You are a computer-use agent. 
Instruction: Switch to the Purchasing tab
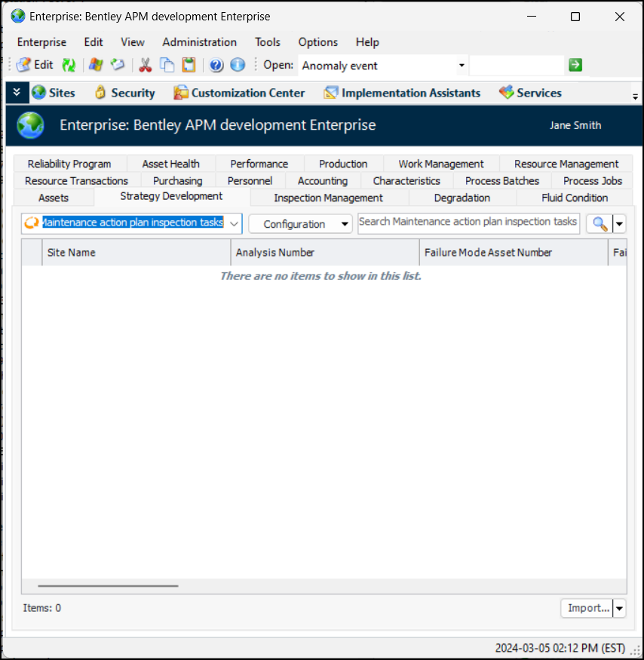(178, 180)
